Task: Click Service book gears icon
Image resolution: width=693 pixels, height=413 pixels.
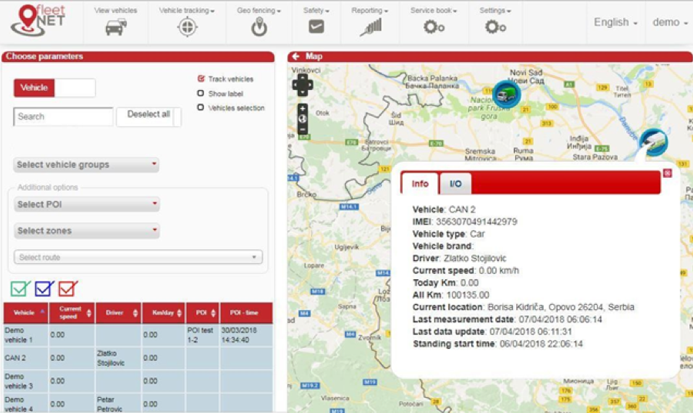Action: click(434, 27)
